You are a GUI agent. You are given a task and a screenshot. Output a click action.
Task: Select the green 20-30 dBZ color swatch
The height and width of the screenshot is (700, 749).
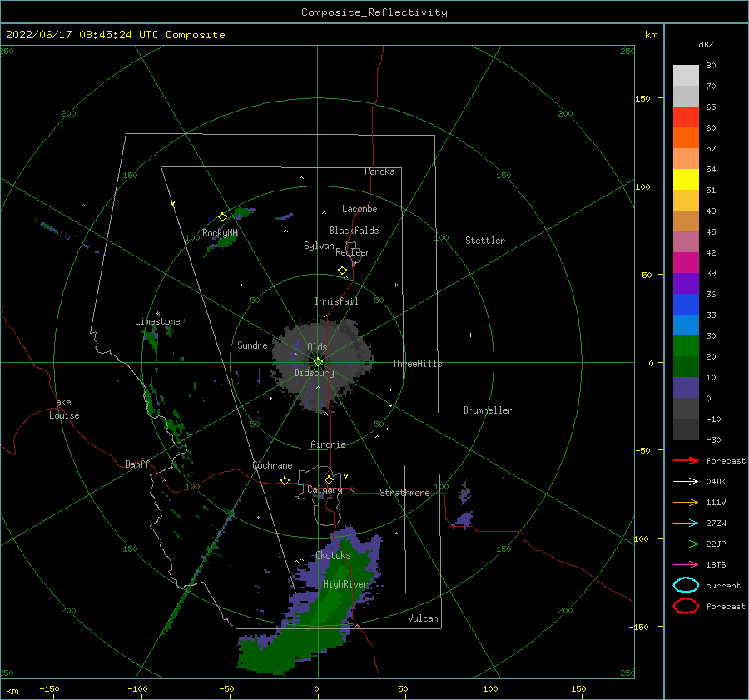686,346
